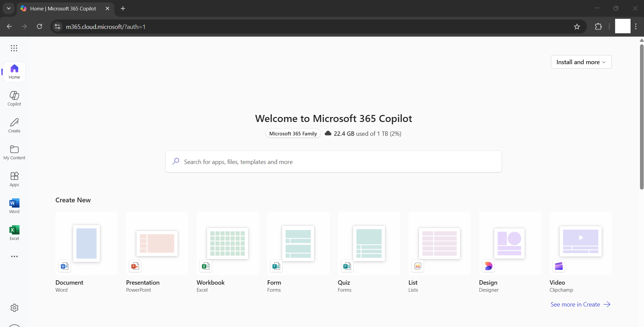This screenshot has height=327, width=644.
Task: Click the page vertical scrollbar thumb
Action: [x=642, y=116]
